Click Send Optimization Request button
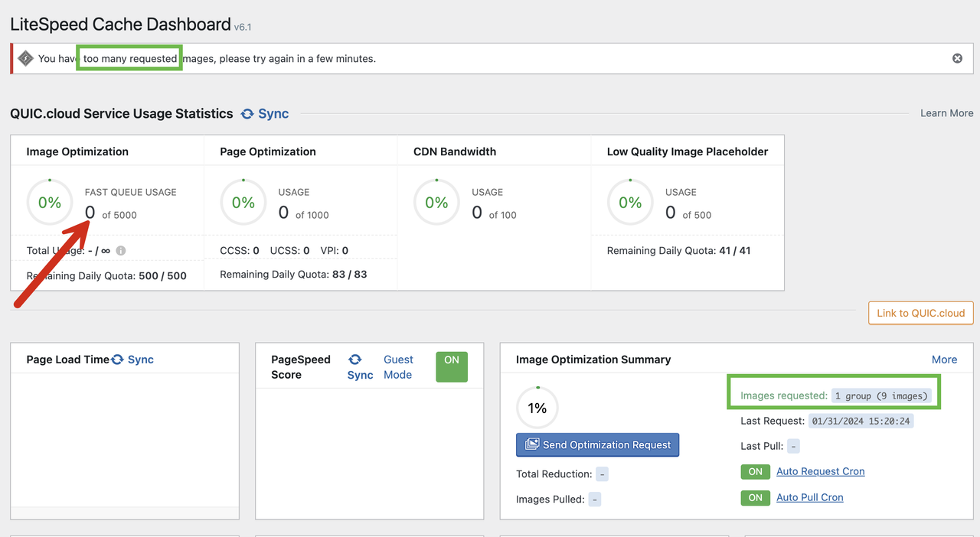The height and width of the screenshot is (537, 980). (598, 445)
